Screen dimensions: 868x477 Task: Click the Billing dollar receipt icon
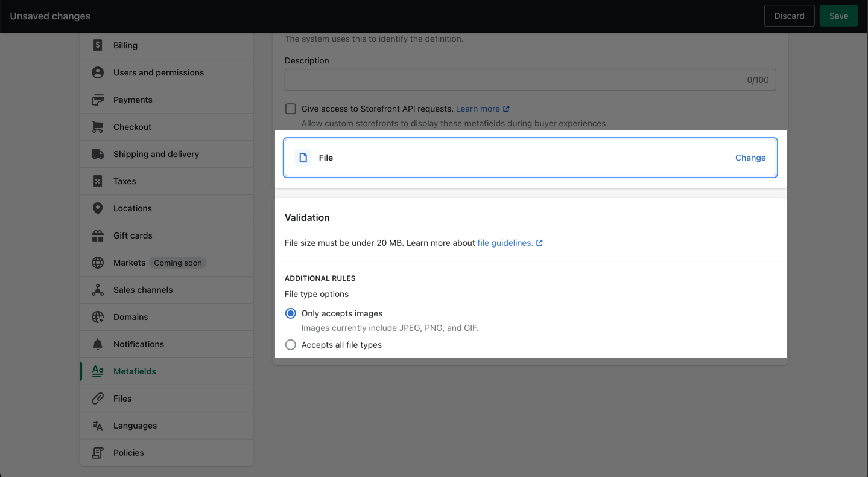(x=98, y=45)
